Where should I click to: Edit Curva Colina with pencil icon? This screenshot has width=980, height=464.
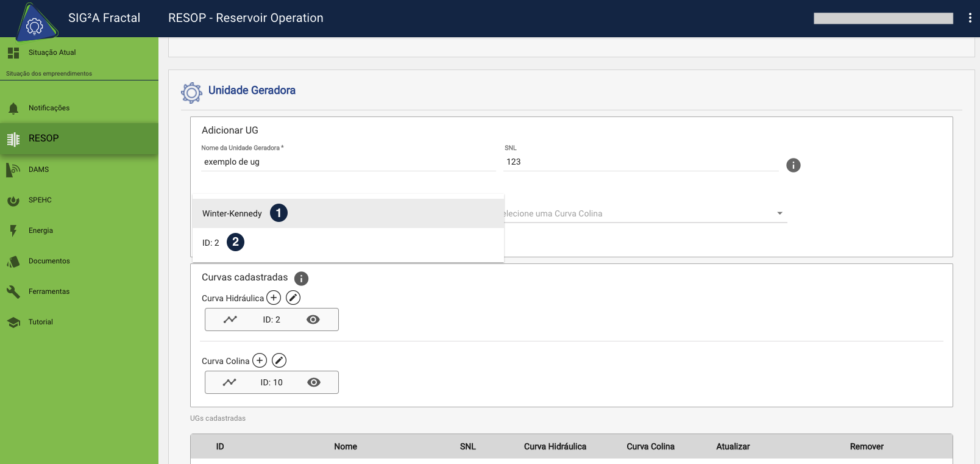pyautogui.click(x=279, y=360)
